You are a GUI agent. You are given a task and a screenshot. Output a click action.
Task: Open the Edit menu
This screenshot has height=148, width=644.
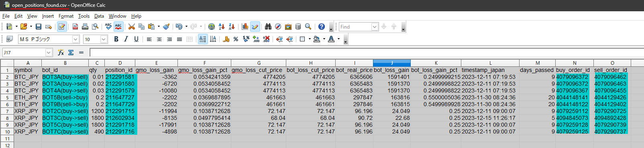(x=18, y=16)
